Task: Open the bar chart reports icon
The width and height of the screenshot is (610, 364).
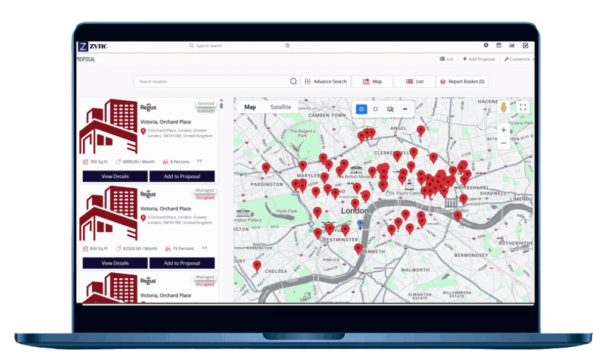Action: (x=512, y=45)
